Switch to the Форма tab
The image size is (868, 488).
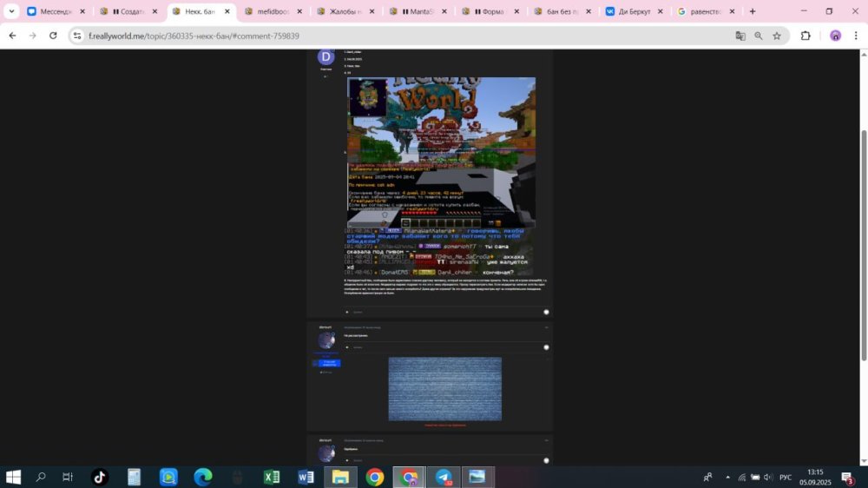pyautogui.click(x=490, y=11)
